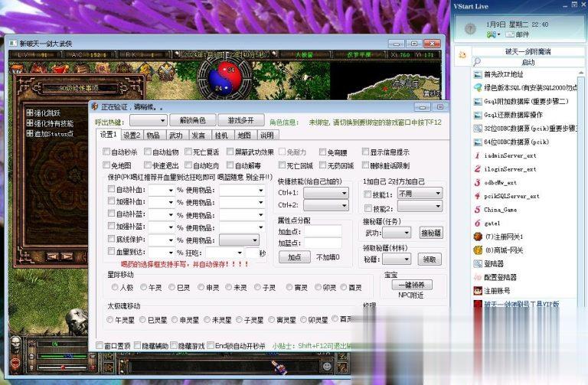
Task: Open Ctrl+1 quick skill dropdown
Action: 326,193
